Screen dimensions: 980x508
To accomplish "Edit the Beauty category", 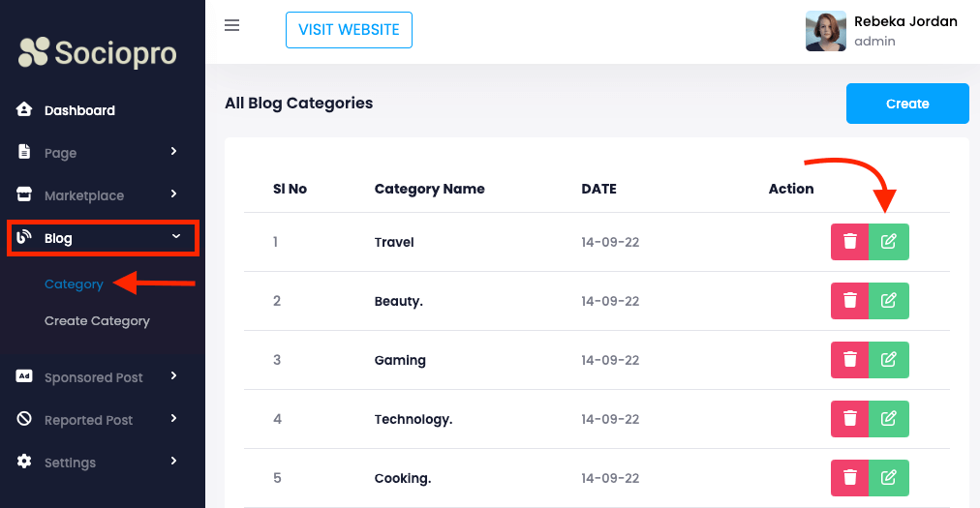I will 889,301.
